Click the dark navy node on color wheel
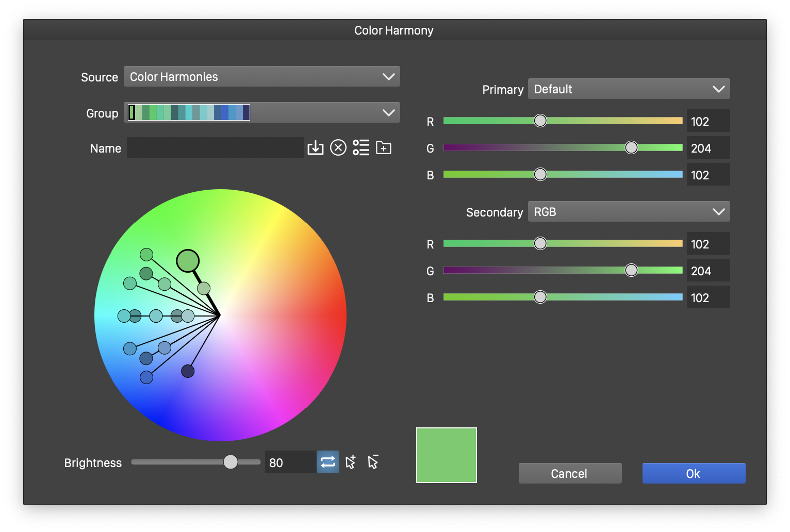The image size is (790, 532). click(x=188, y=371)
